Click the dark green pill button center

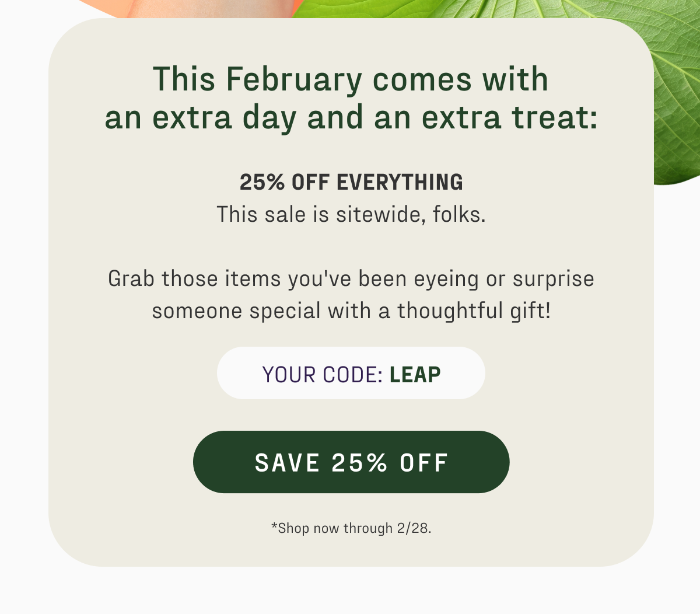pyautogui.click(x=350, y=462)
